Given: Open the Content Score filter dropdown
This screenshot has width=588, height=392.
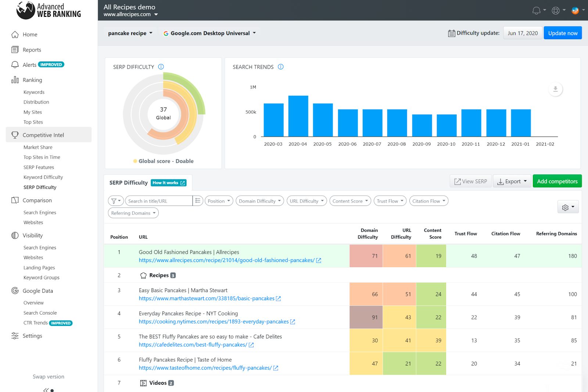Looking at the screenshot, I should (x=350, y=201).
